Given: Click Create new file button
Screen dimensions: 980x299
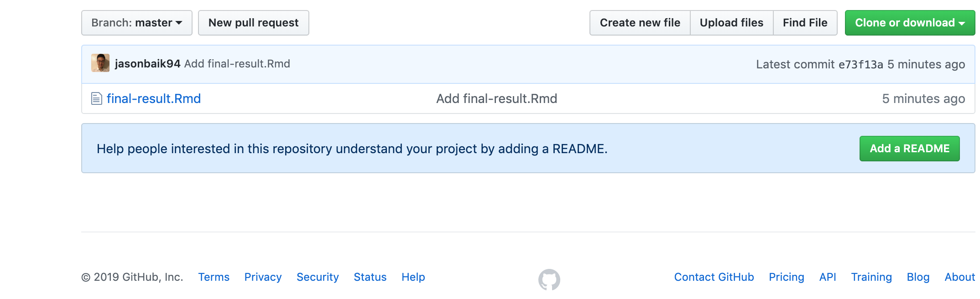Looking at the screenshot, I should 640,23.
